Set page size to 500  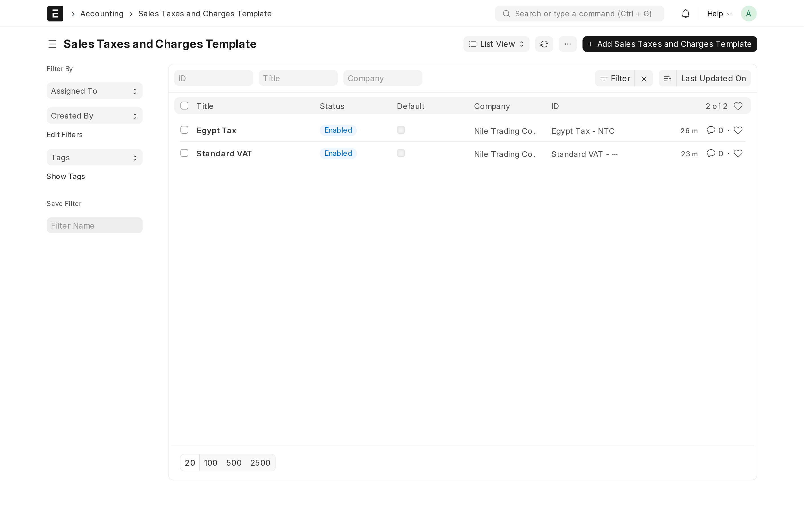click(x=233, y=463)
